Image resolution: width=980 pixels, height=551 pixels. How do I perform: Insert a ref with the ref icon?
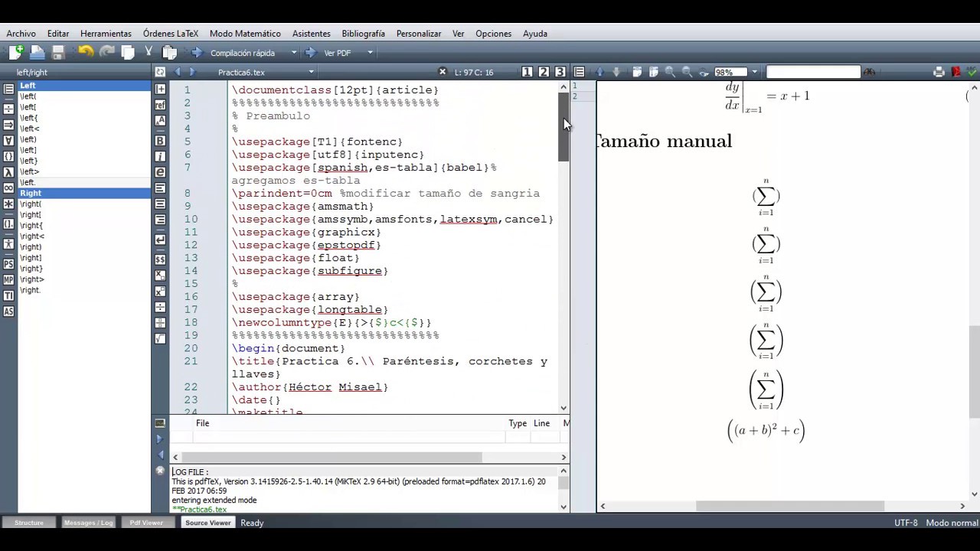160,105
